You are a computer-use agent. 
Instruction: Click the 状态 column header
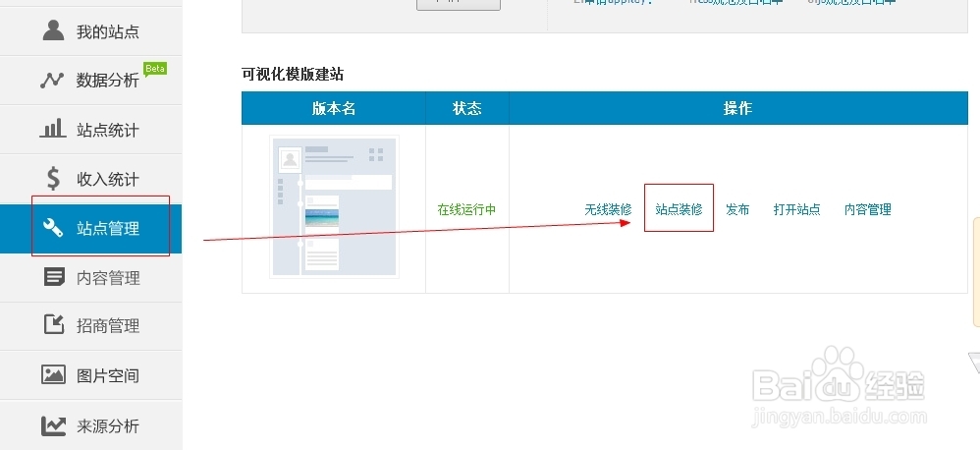coord(466,108)
